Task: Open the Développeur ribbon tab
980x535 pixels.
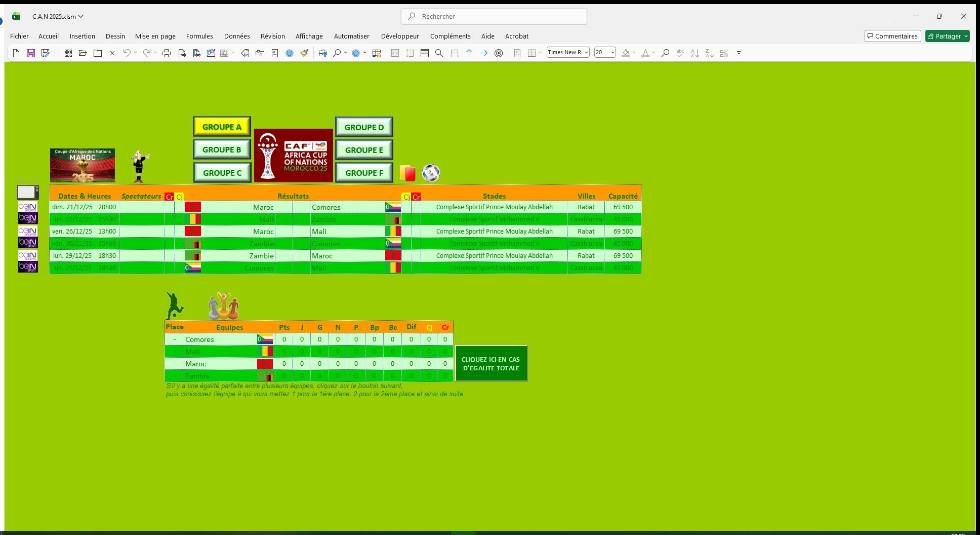Action: (x=400, y=36)
